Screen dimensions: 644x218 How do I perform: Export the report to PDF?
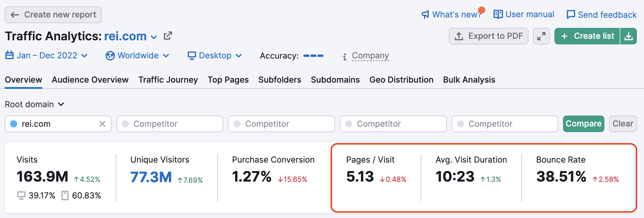pyautogui.click(x=488, y=36)
